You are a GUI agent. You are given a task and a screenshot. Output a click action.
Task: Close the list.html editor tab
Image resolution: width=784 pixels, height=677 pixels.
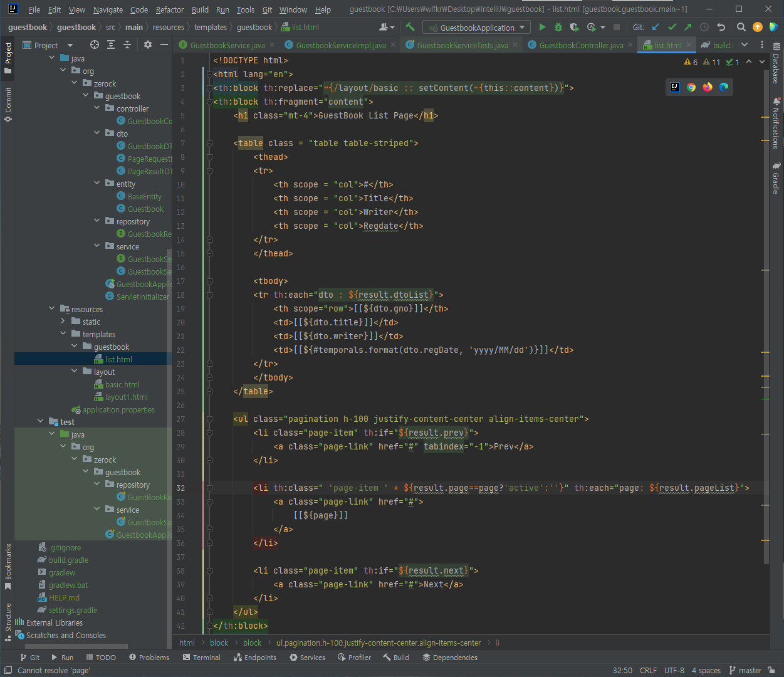tap(689, 45)
